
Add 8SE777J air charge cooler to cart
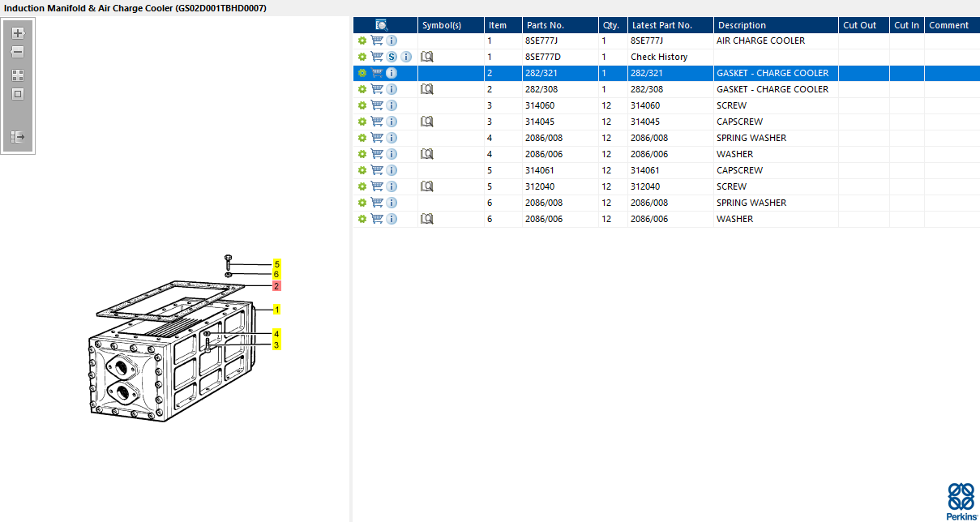pyautogui.click(x=377, y=41)
